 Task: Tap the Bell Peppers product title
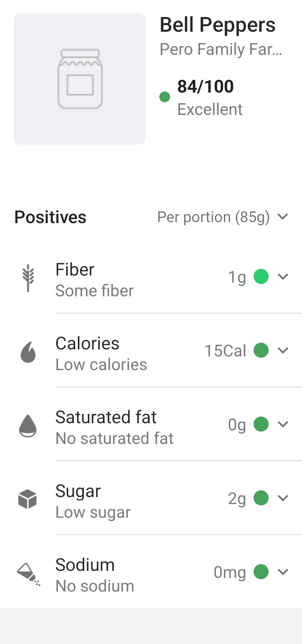217,25
